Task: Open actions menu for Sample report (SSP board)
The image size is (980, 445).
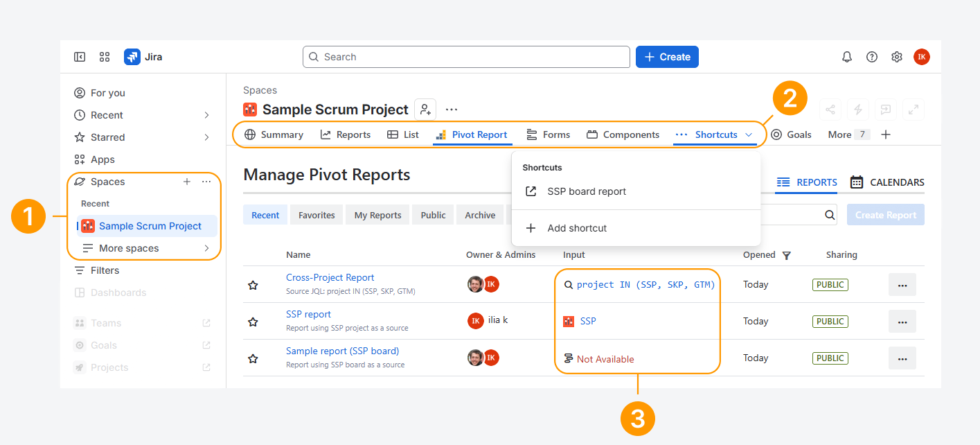Action: coord(902,358)
